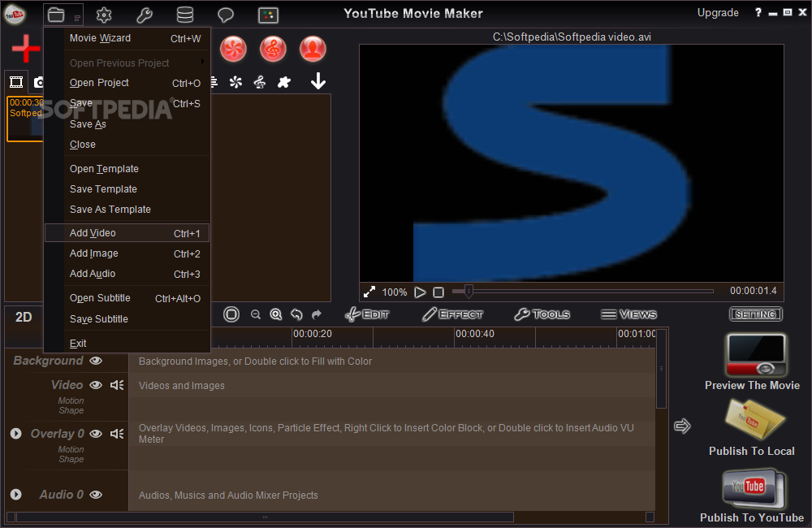This screenshot has height=528, width=812.
Task: Hide the Audio 0 track with the eye
Action: [96, 495]
